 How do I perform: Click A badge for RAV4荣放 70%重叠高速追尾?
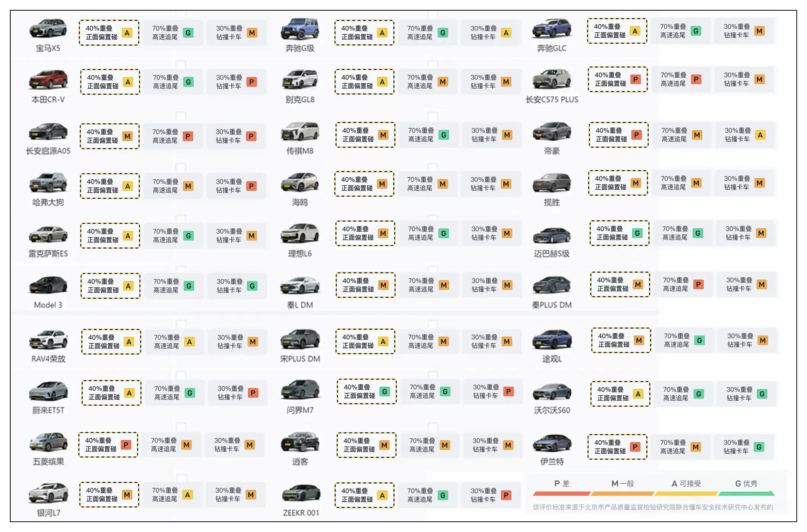(x=189, y=342)
